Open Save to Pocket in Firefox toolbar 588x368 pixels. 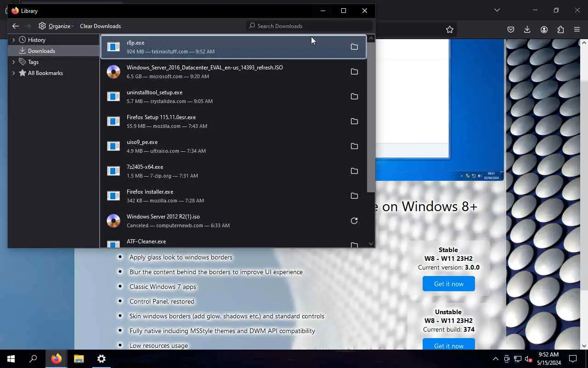tap(511, 29)
